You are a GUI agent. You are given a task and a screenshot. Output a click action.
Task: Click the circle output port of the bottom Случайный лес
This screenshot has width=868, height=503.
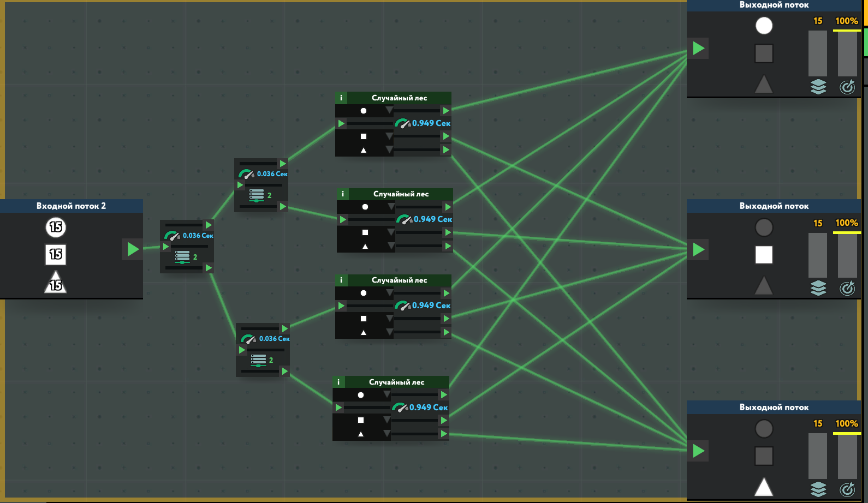(444, 394)
